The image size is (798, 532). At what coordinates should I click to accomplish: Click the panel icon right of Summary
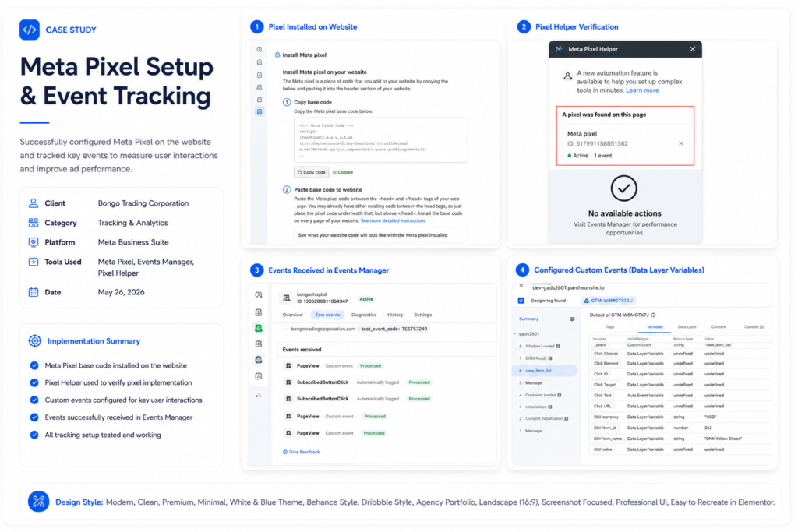point(573,319)
